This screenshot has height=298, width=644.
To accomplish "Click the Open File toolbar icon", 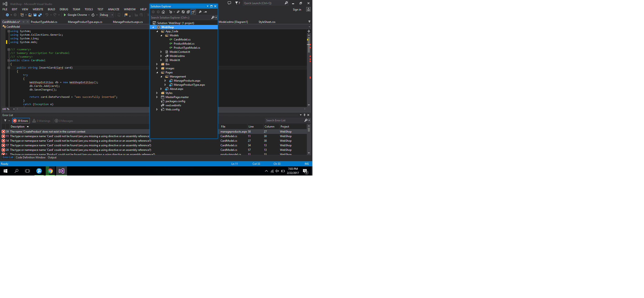I will point(30,15).
